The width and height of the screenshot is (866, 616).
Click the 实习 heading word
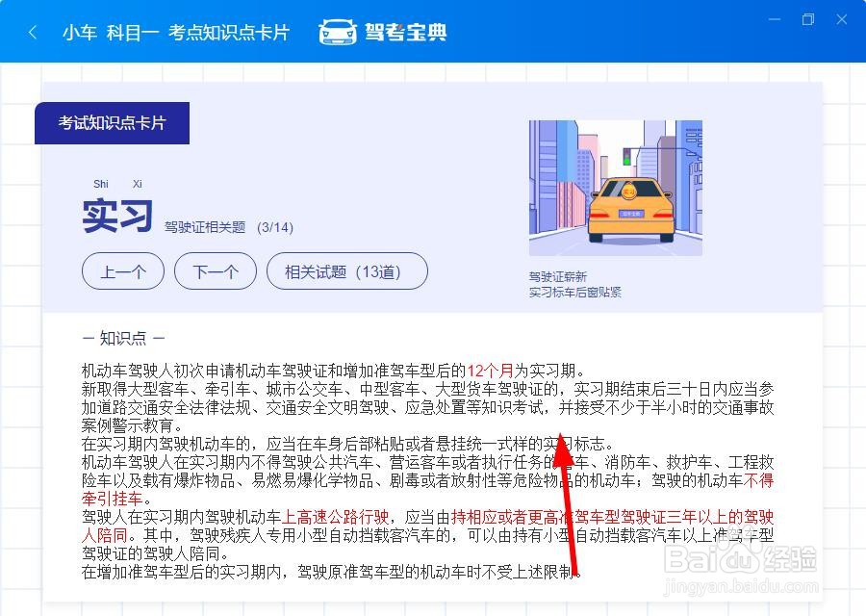[x=117, y=216]
